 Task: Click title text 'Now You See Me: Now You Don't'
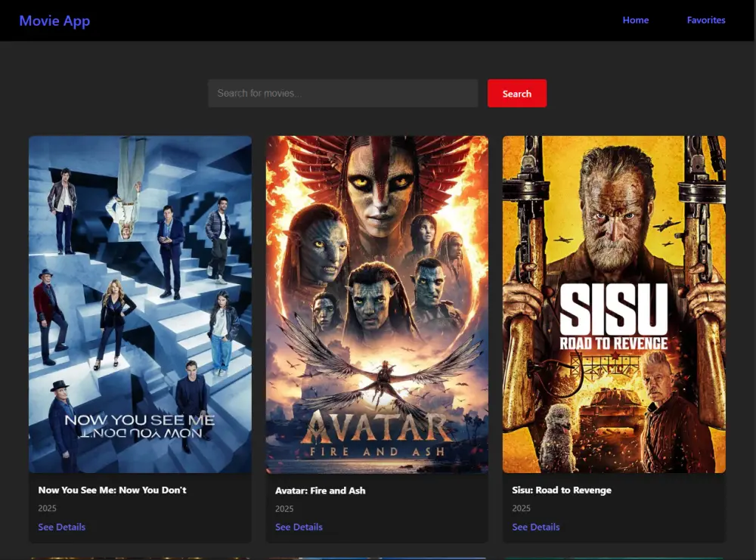pos(113,490)
